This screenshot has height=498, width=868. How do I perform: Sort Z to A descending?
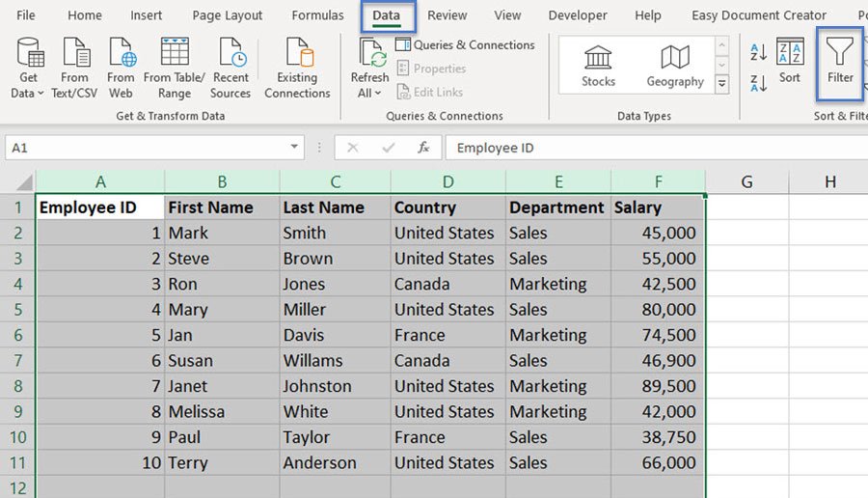758,83
